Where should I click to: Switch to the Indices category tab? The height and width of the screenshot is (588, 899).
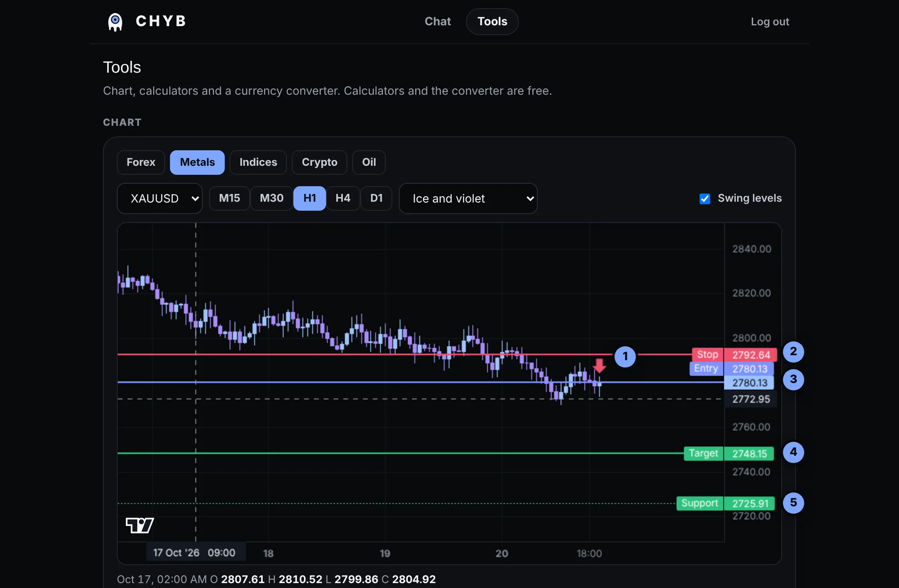[258, 162]
